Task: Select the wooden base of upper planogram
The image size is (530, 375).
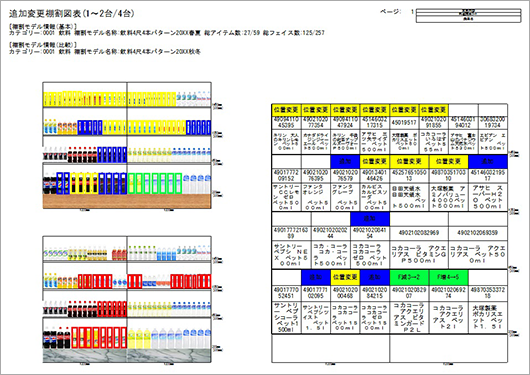Action: [127, 201]
